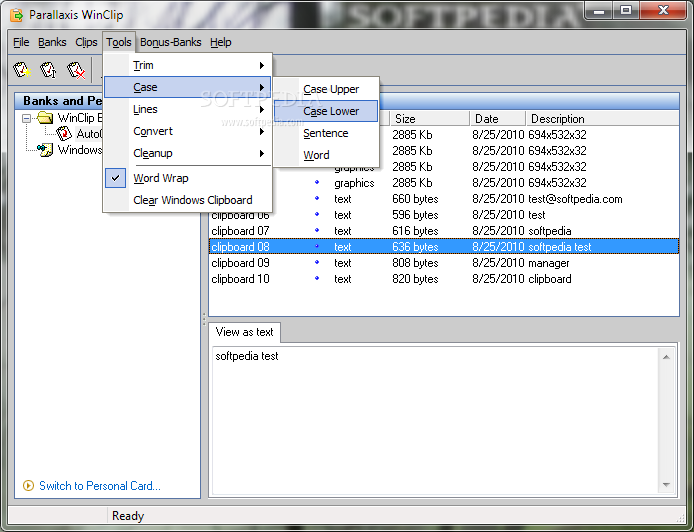Expand the Convert submenu
The width and height of the screenshot is (694, 532).
(x=187, y=131)
